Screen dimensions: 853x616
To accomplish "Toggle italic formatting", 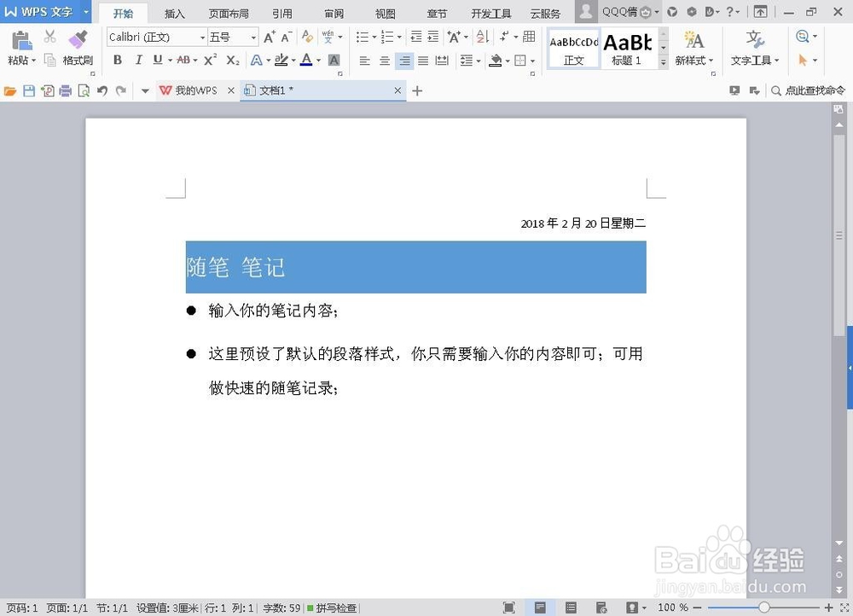I will [x=138, y=61].
